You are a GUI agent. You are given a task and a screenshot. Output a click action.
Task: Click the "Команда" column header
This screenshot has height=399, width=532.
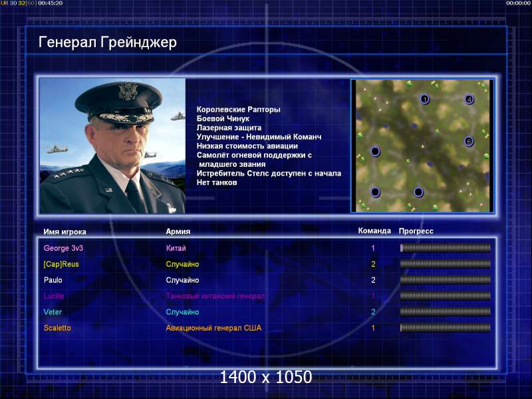(374, 231)
